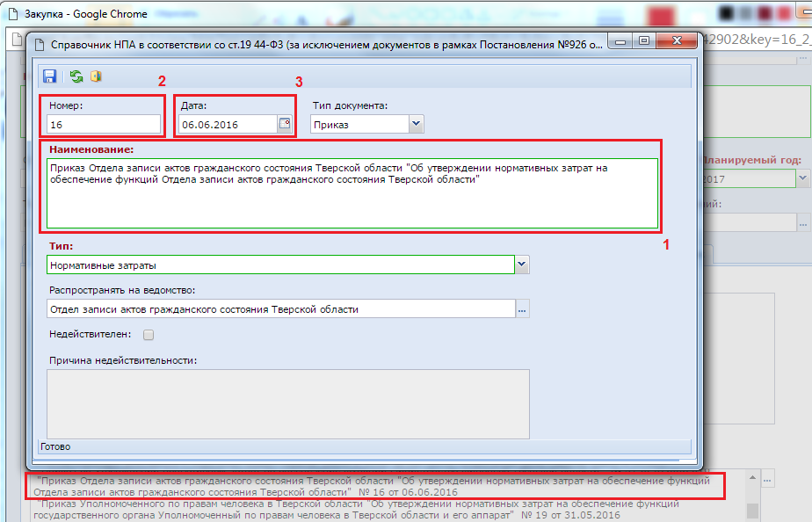Screen dimensions: 812x522
Task: Click the ellipsis button beside the bottom NPA list
Action: (x=769, y=480)
